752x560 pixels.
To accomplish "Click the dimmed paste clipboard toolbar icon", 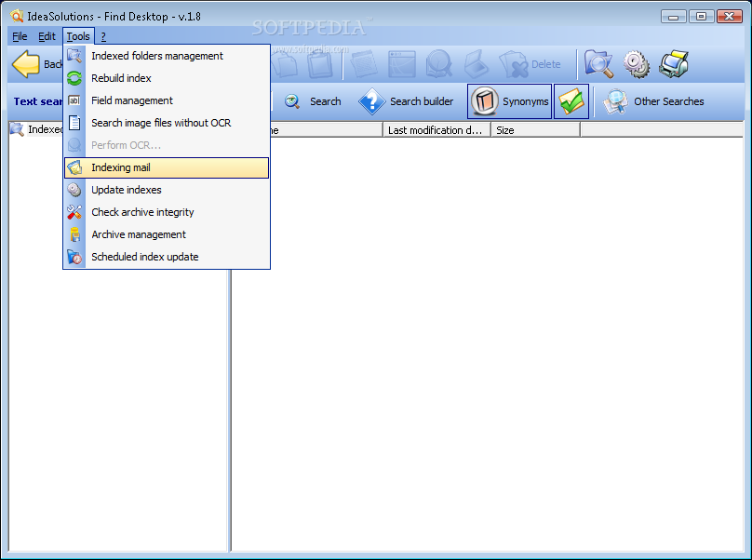I will 320,64.
